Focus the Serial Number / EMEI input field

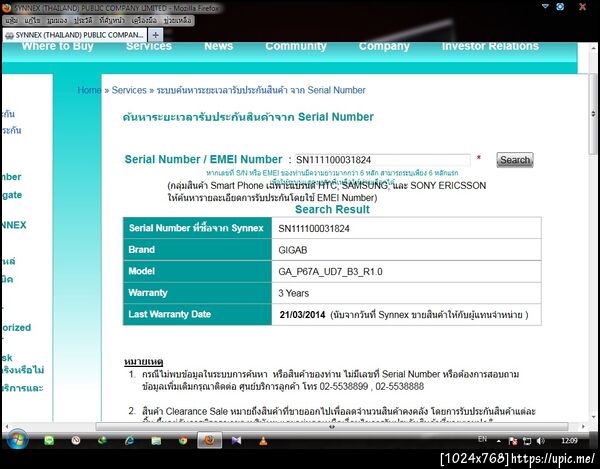tap(382, 160)
